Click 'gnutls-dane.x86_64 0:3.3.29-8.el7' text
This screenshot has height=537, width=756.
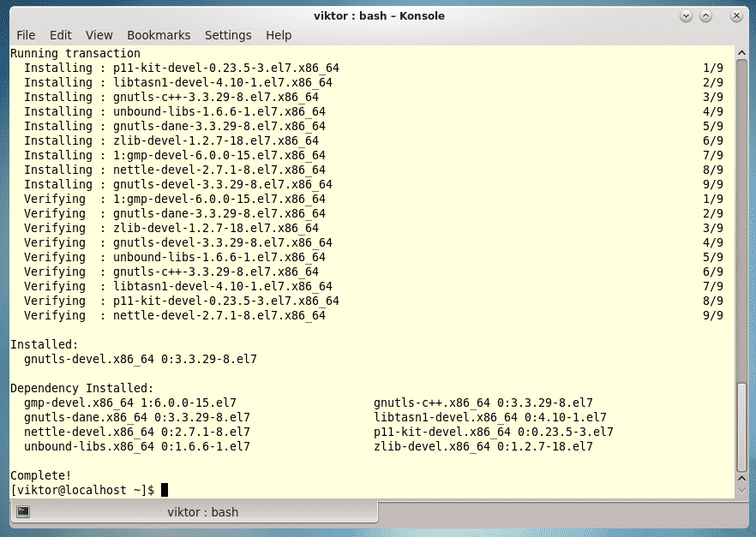click(137, 417)
